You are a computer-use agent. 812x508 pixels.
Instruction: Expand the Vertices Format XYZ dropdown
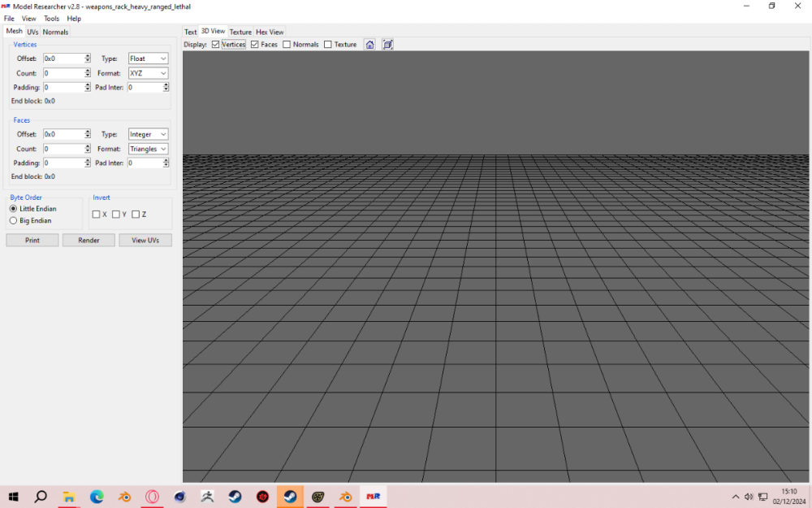pos(149,73)
